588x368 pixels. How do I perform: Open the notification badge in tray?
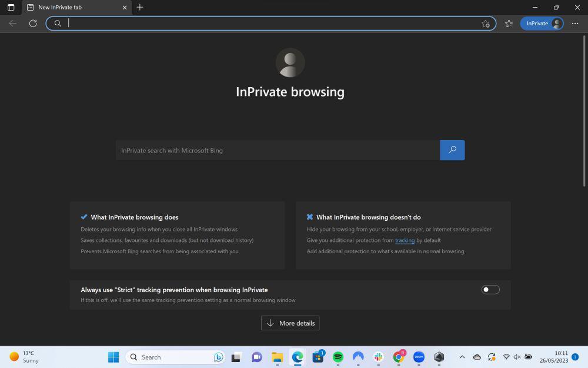point(575,357)
